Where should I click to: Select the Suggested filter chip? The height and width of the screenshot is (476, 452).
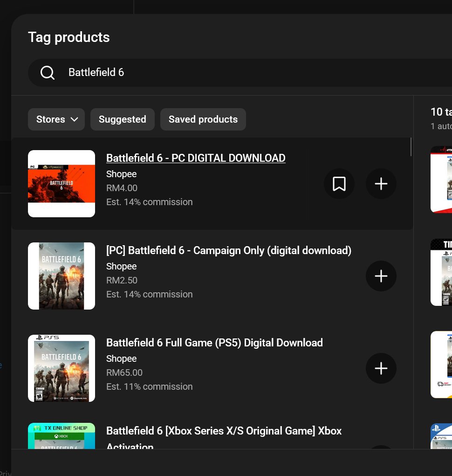pos(122,119)
